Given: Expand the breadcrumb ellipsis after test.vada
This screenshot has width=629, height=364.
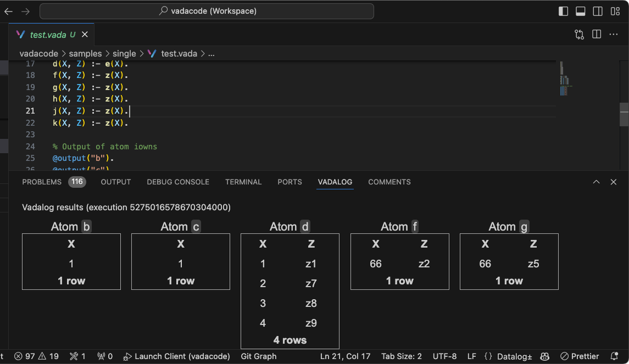Looking at the screenshot, I should [x=211, y=53].
